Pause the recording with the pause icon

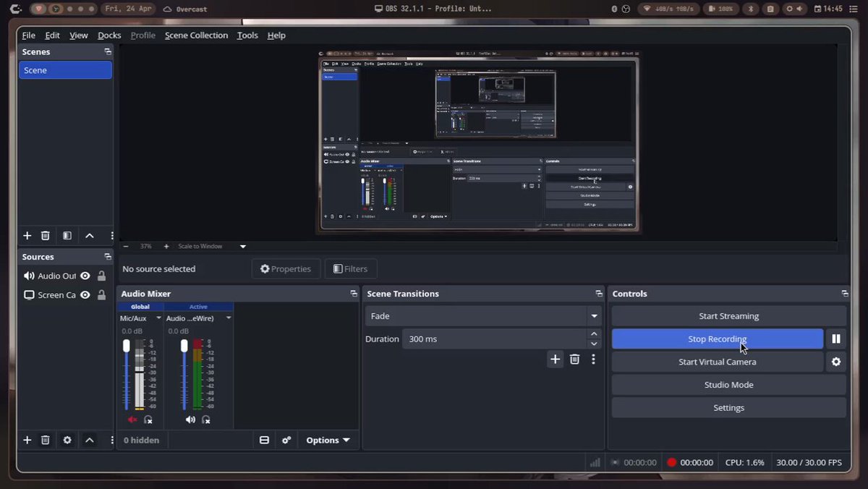[x=836, y=339]
